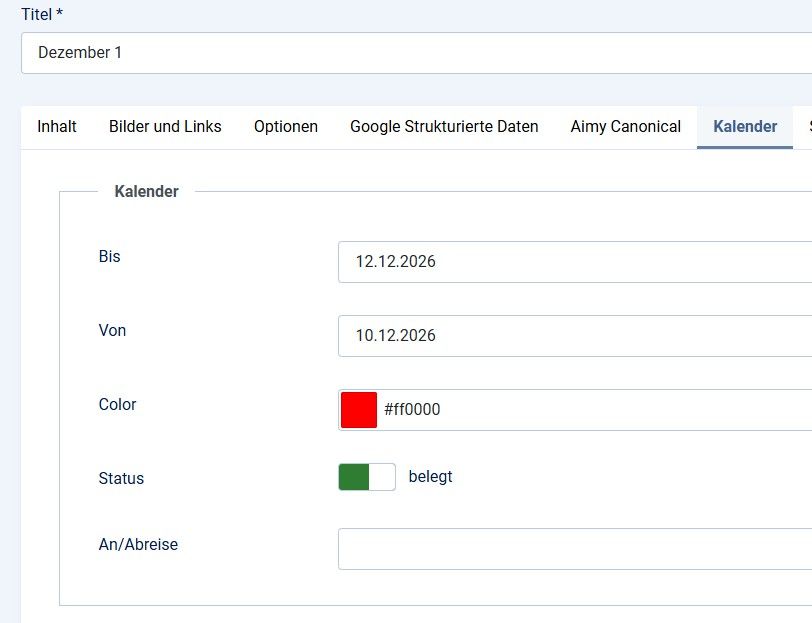The height and width of the screenshot is (623, 812).
Task: Go to Google Strukturierte Daten tab
Action: coord(444,127)
